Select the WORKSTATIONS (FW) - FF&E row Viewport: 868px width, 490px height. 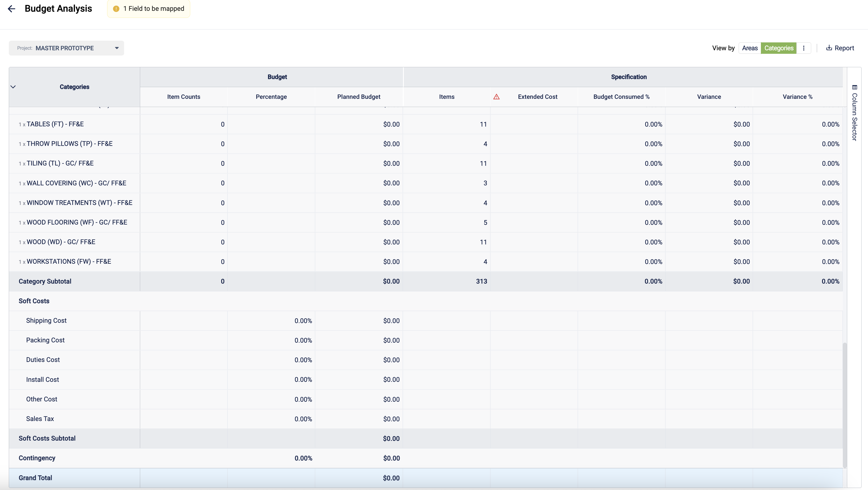pyautogui.click(x=426, y=261)
